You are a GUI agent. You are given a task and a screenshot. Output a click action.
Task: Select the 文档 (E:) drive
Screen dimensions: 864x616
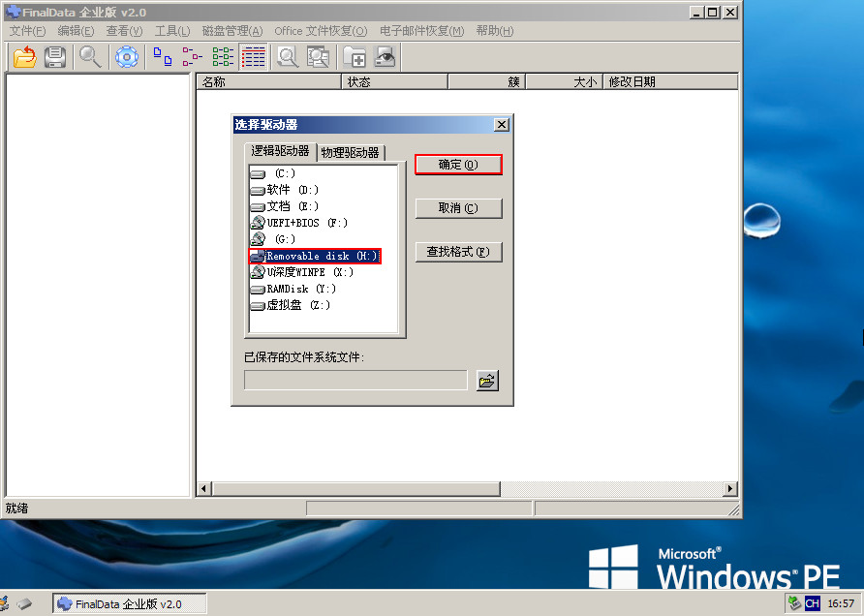285,206
